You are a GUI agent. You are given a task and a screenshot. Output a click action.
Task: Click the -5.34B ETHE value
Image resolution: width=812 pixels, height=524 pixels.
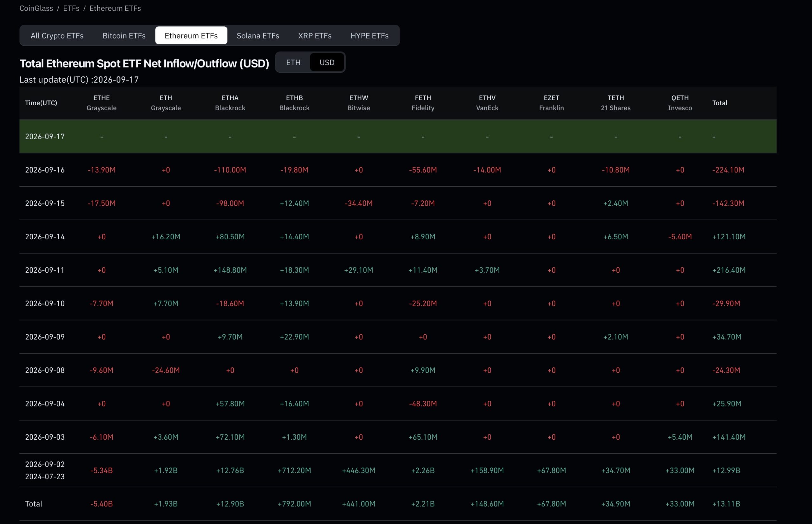coord(101,470)
